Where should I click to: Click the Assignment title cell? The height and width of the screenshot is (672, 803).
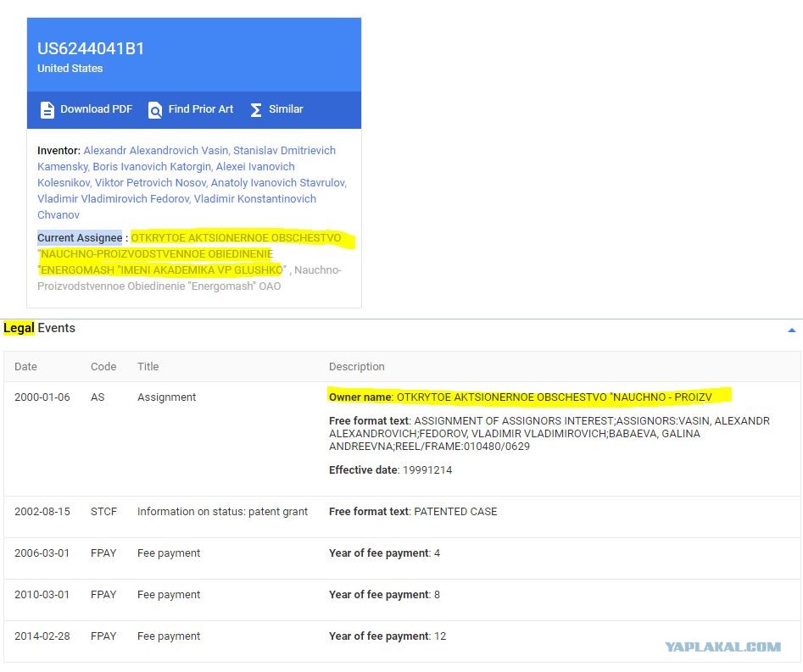(166, 397)
